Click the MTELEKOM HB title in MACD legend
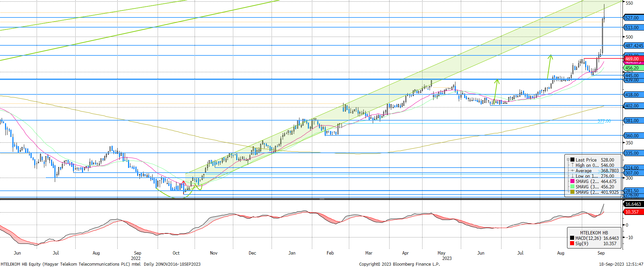The image size is (644, 267). point(594,233)
